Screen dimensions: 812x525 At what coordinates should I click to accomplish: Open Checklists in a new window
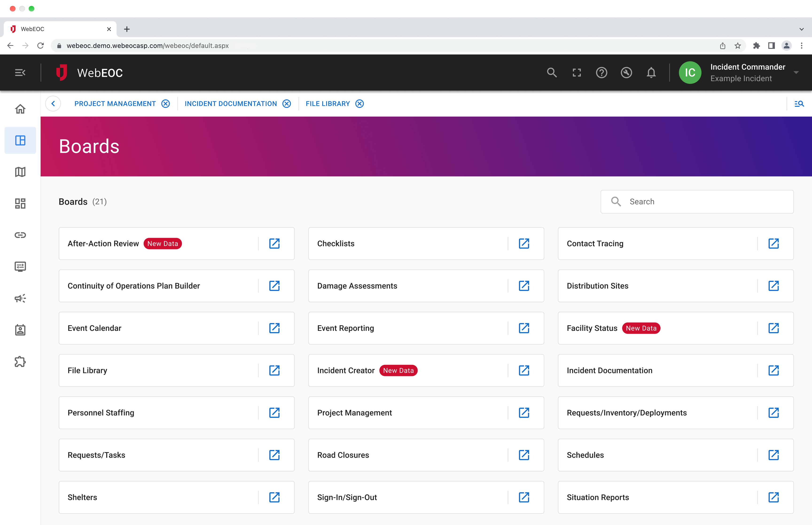click(524, 243)
